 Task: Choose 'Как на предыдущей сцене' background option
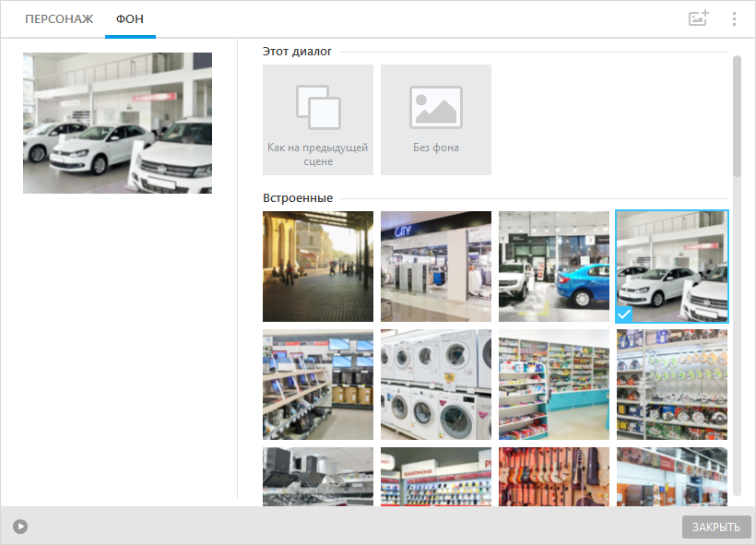(x=318, y=120)
